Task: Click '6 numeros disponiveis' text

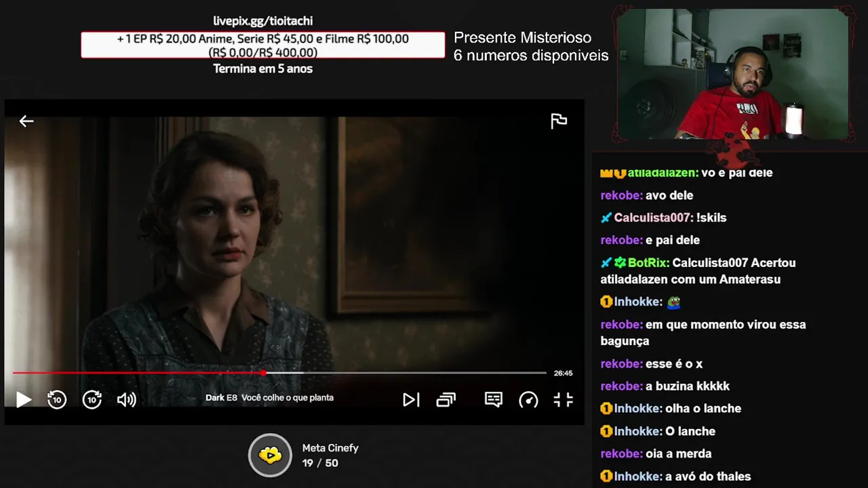Action: tap(531, 56)
